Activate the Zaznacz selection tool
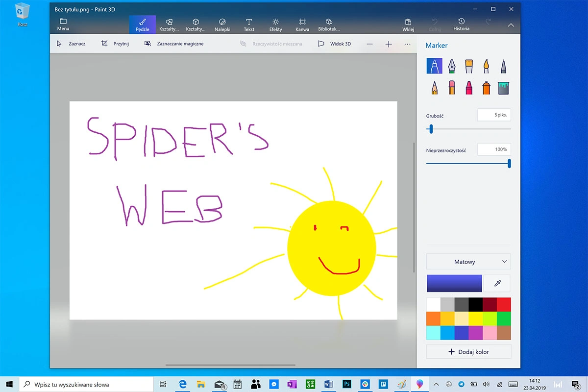Screen dimensions: 588x392 [71, 44]
